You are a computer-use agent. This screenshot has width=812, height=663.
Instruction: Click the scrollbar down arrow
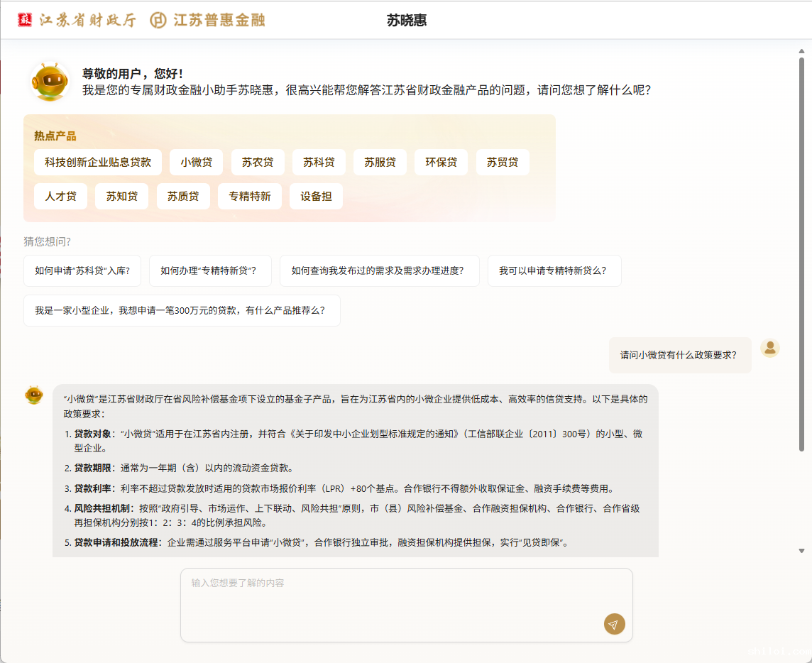click(x=801, y=551)
